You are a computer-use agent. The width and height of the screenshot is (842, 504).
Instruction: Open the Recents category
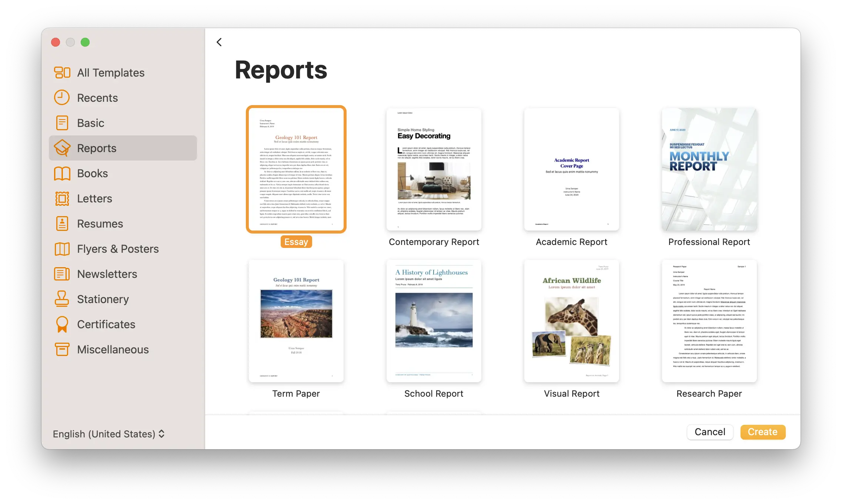123,98
